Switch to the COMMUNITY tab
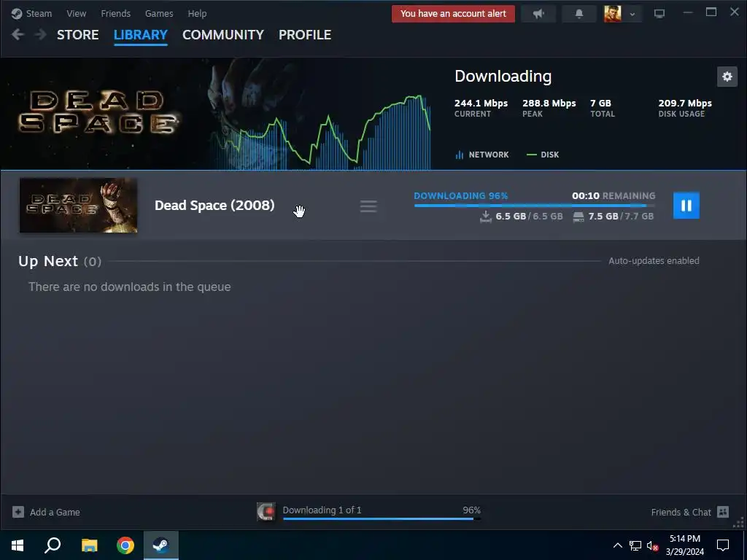 223,35
